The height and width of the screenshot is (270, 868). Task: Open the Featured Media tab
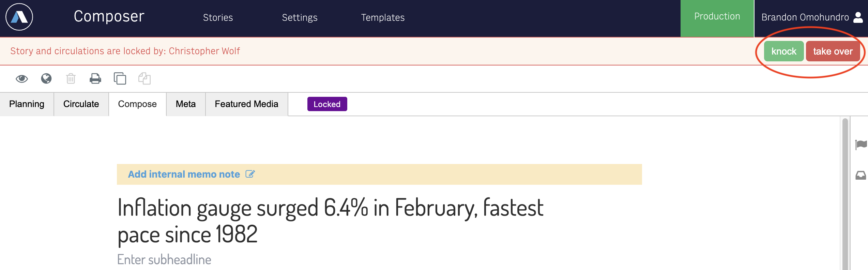246,104
